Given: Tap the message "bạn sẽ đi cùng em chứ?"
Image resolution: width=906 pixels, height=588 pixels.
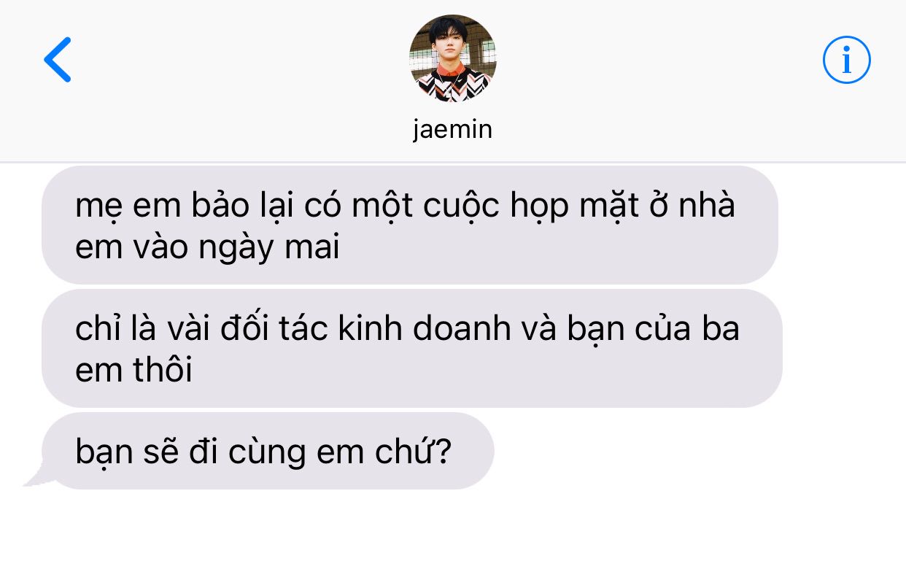Looking at the screenshot, I should coord(268,451).
